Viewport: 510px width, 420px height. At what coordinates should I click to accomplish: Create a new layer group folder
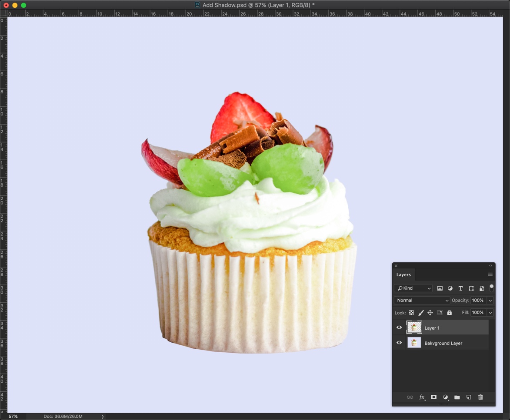point(457,397)
